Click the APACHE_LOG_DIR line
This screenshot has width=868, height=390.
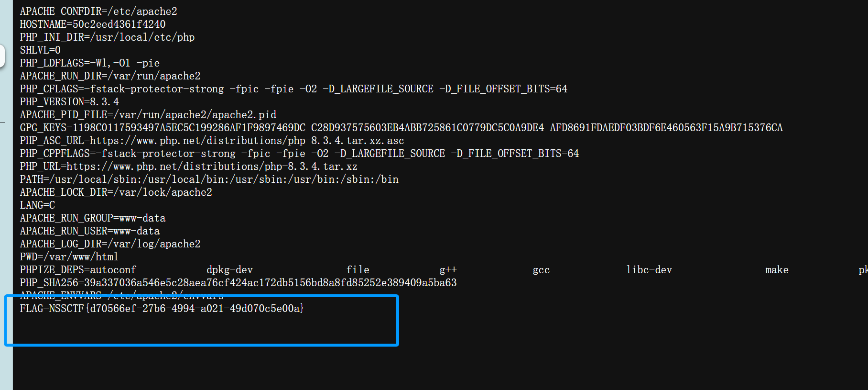[x=110, y=244]
